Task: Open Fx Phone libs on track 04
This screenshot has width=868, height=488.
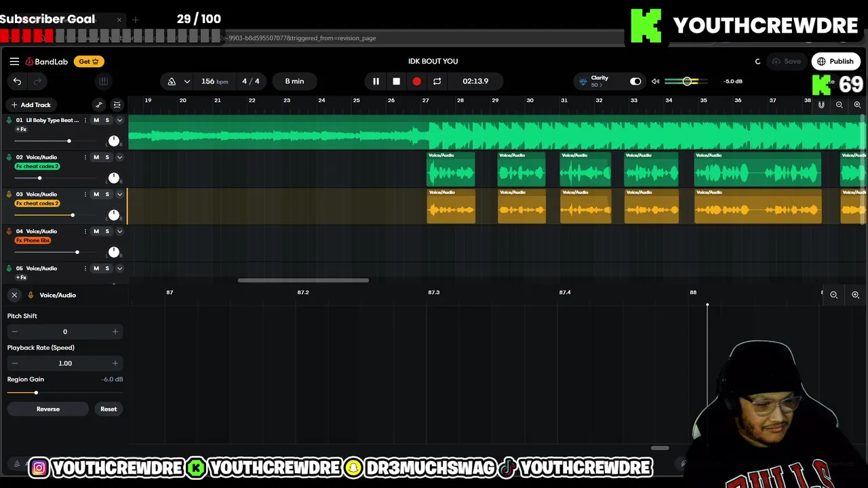Action: [33, 241]
